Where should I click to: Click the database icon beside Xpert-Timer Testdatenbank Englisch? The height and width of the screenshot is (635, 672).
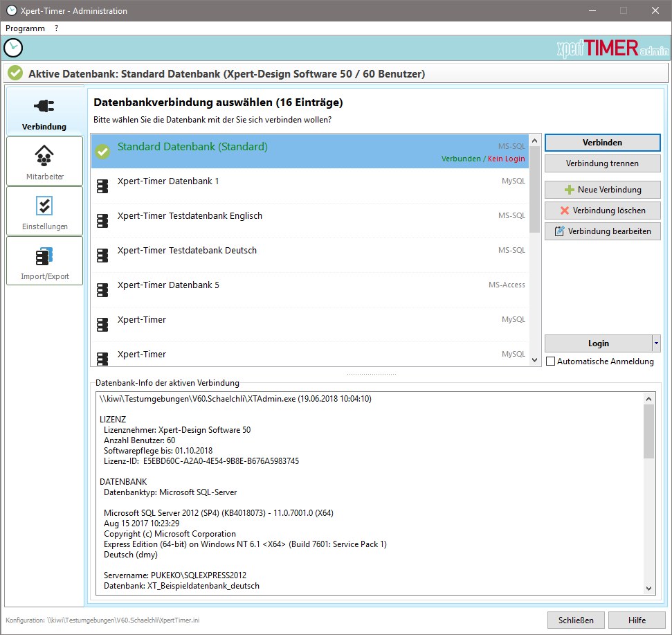click(102, 220)
